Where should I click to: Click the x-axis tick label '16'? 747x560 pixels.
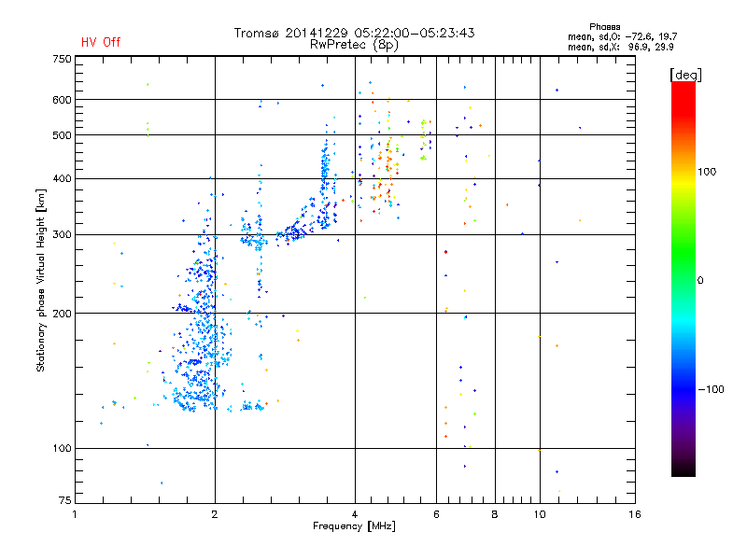(x=635, y=514)
